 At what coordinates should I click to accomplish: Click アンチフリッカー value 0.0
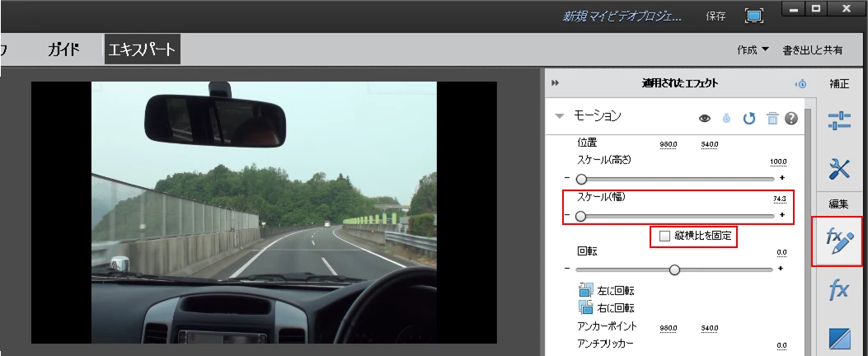click(x=781, y=346)
